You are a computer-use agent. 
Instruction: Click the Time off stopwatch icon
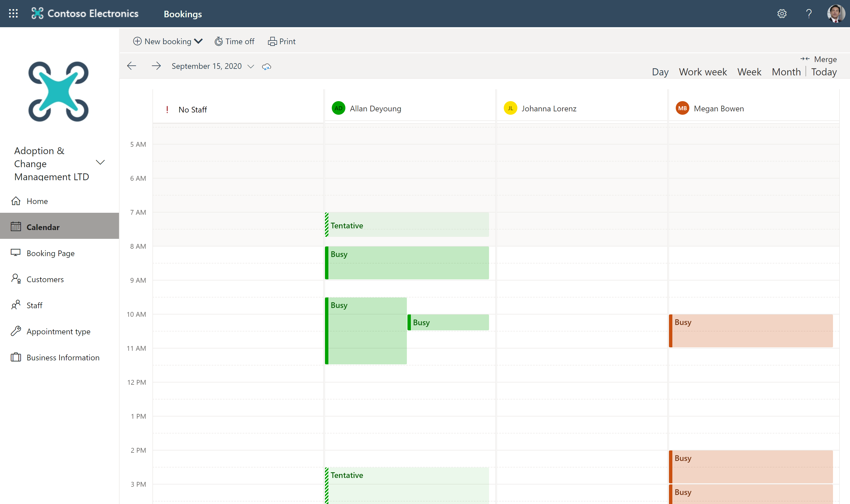pyautogui.click(x=219, y=41)
